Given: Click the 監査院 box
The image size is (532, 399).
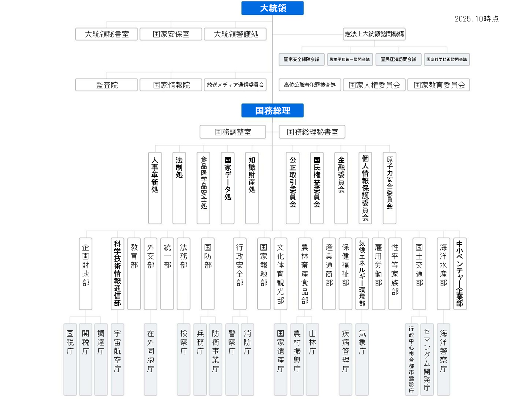Looking at the screenshot, I should point(106,85).
